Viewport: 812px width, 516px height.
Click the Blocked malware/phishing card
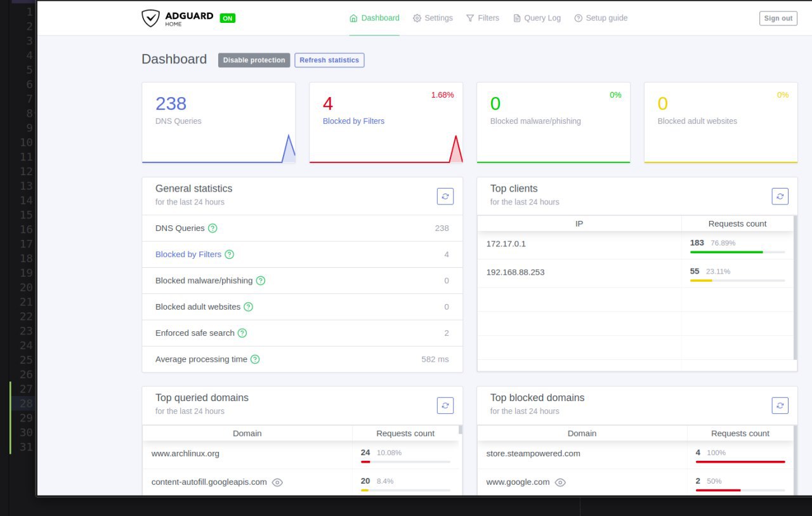point(554,122)
